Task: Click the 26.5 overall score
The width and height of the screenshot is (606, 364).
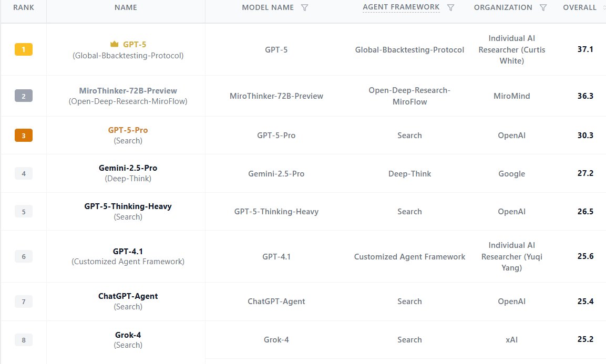Action: 585,212
